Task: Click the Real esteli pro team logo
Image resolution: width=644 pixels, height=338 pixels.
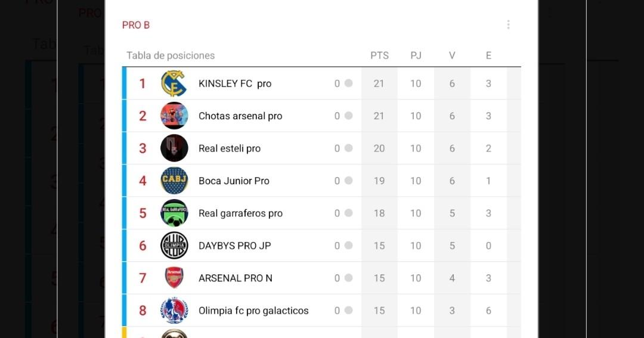Action: coord(174,148)
